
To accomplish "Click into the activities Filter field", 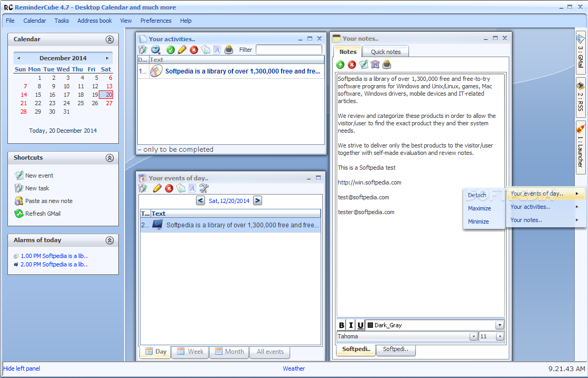I will click(x=289, y=50).
